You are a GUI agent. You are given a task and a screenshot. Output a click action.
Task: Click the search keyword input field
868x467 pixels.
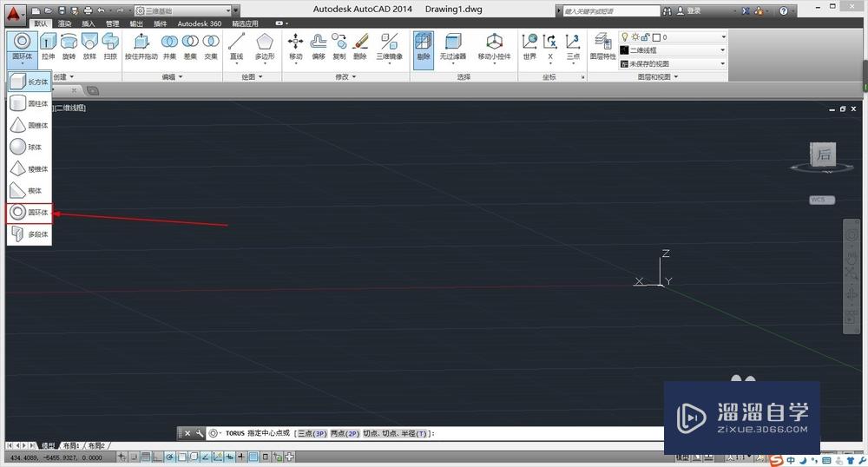[610, 11]
